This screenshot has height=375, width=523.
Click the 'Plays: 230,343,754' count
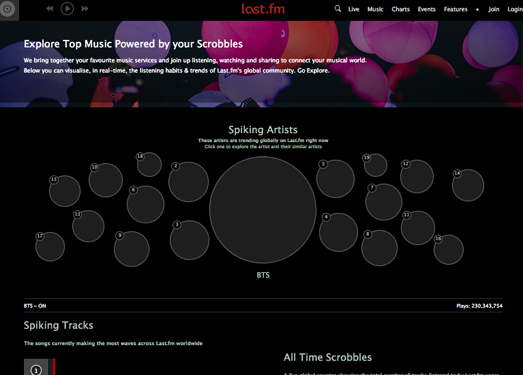[479, 306]
